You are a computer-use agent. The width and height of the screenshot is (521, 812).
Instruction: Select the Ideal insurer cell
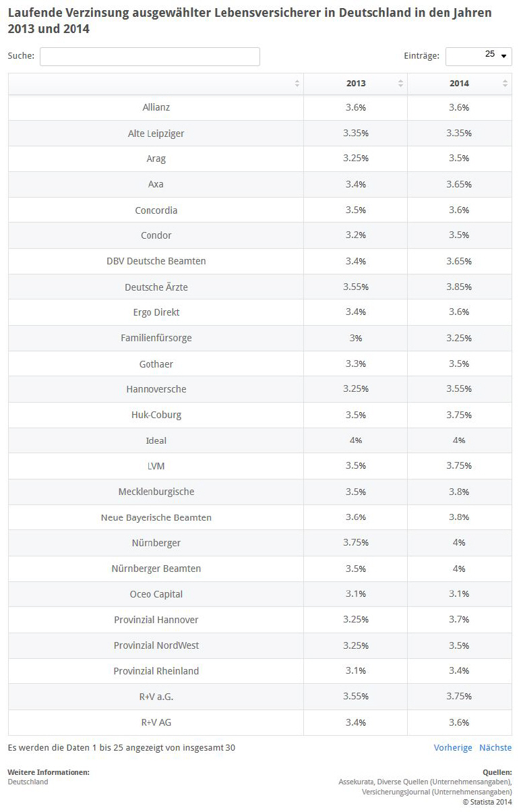(x=156, y=440)
